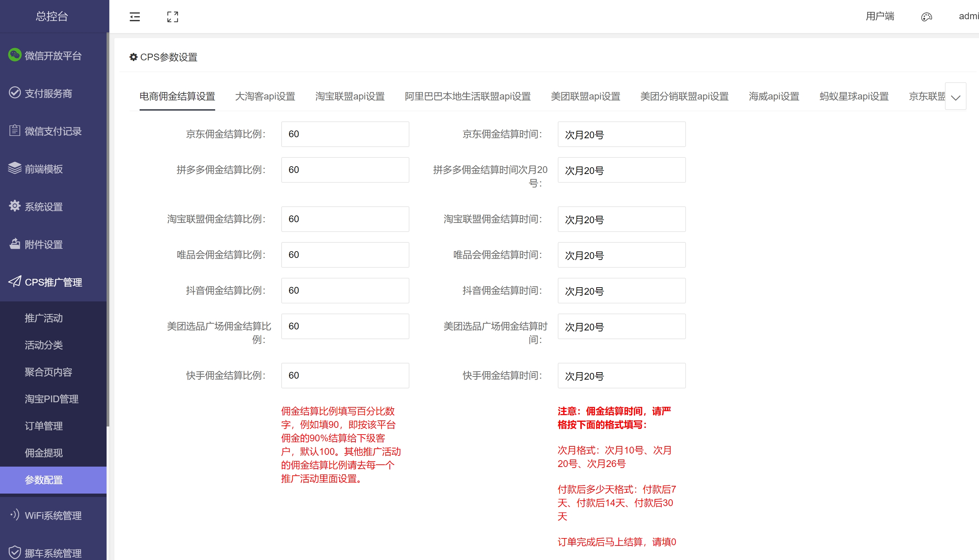
Task: Switch to the 美团联盟api设置 tab
Action: coord(585,96)
